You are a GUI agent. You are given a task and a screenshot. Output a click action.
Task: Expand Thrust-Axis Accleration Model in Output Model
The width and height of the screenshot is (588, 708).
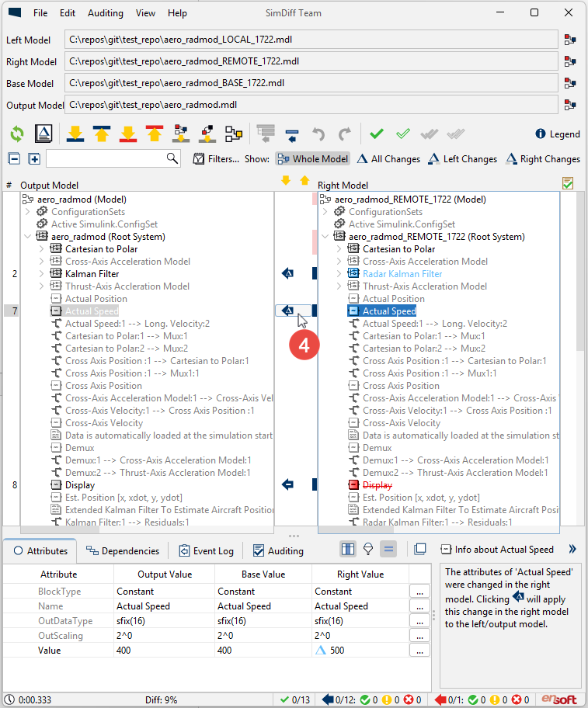[41, 286]
